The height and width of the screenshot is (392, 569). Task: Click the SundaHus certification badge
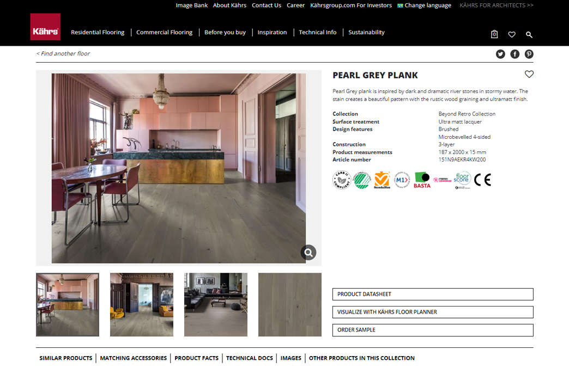click(x=382, y=180)
